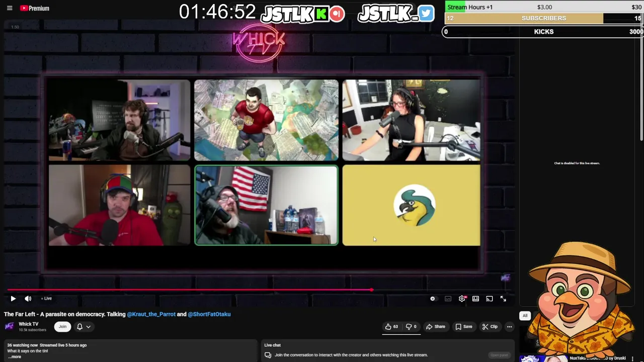Open the YouTube hamburger guide menu

point(10,8)
